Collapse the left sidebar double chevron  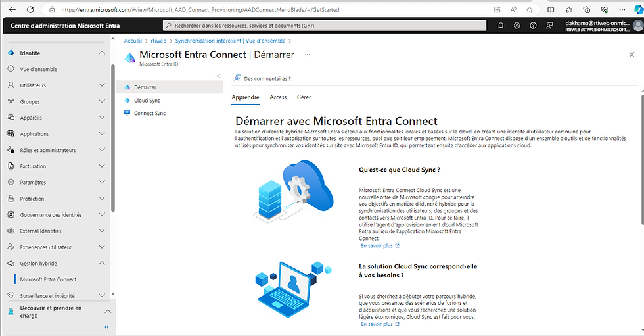click(106, 327)
